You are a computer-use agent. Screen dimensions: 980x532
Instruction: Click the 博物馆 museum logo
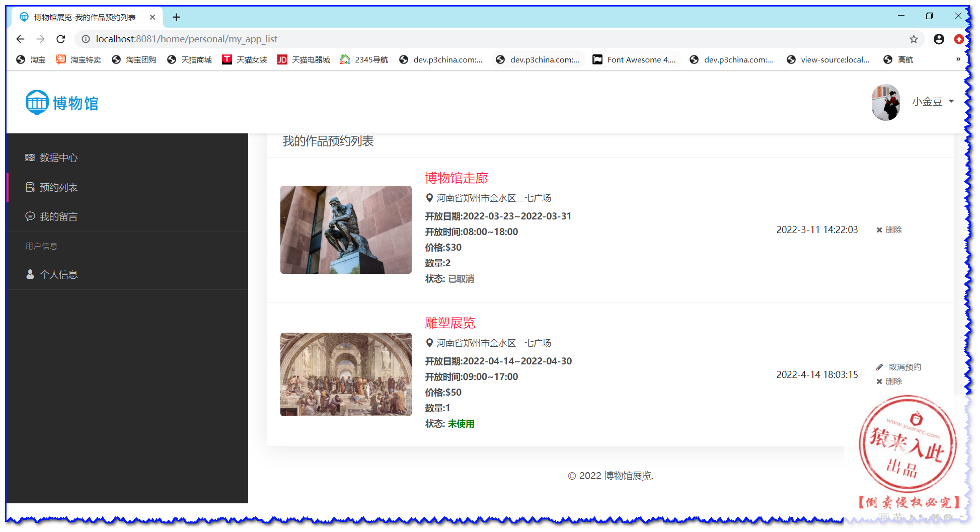pos(62,103)
